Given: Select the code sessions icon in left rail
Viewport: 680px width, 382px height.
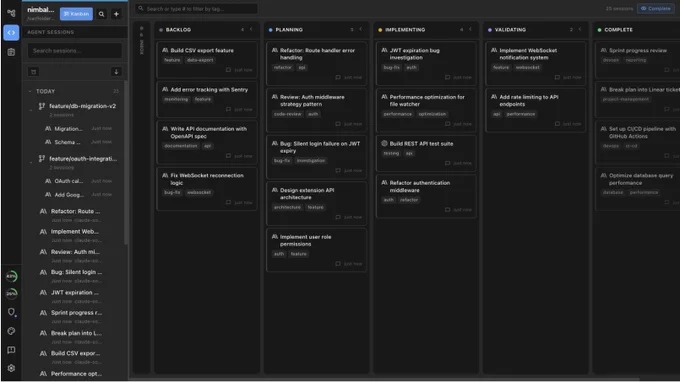Looking at the screenshot, I should (11, 33).
